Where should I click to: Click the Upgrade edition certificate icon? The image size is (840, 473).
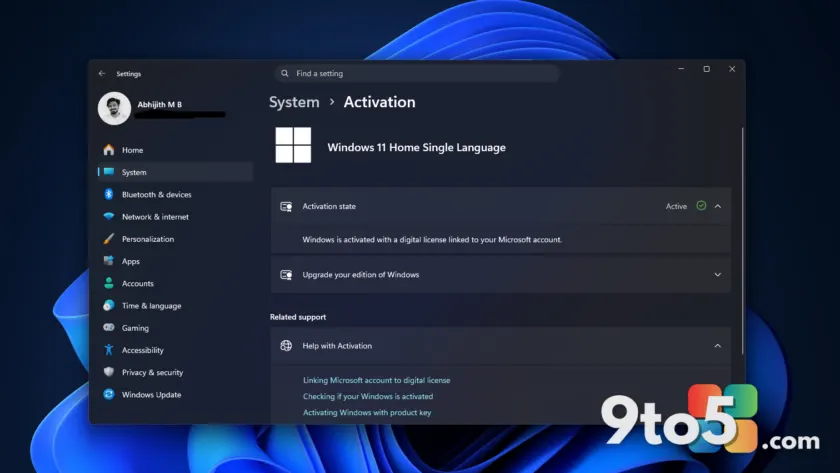point(286,275)
